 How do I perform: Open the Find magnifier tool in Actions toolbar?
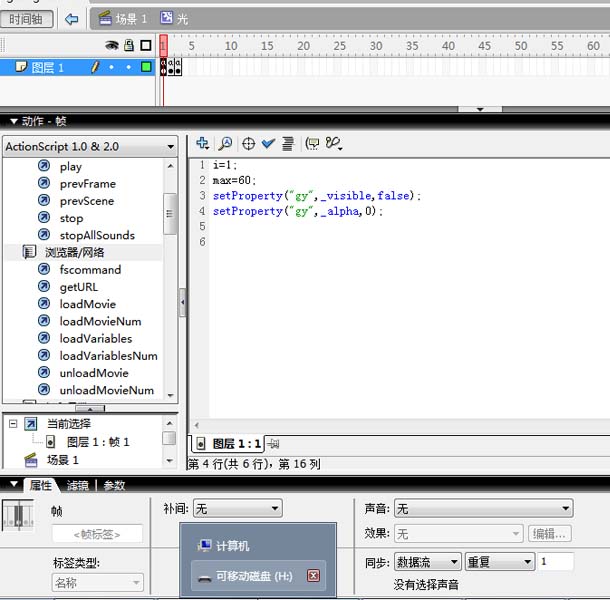pyautogui.click(x=225, y=144)
